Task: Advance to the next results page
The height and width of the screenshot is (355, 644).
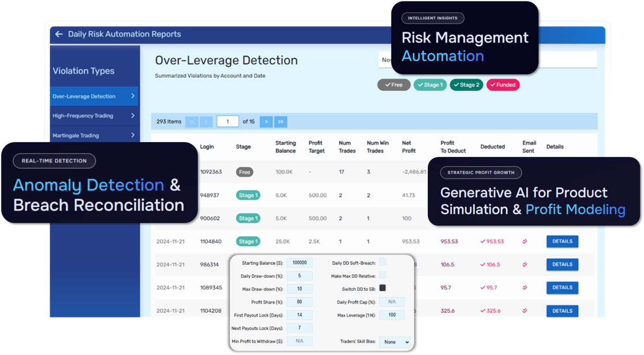Action: point(266,122)
